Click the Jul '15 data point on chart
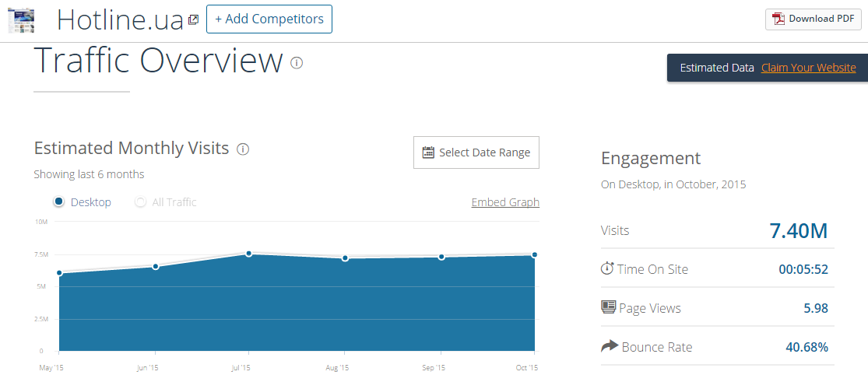The image size is (868, 382). (248, 254)
